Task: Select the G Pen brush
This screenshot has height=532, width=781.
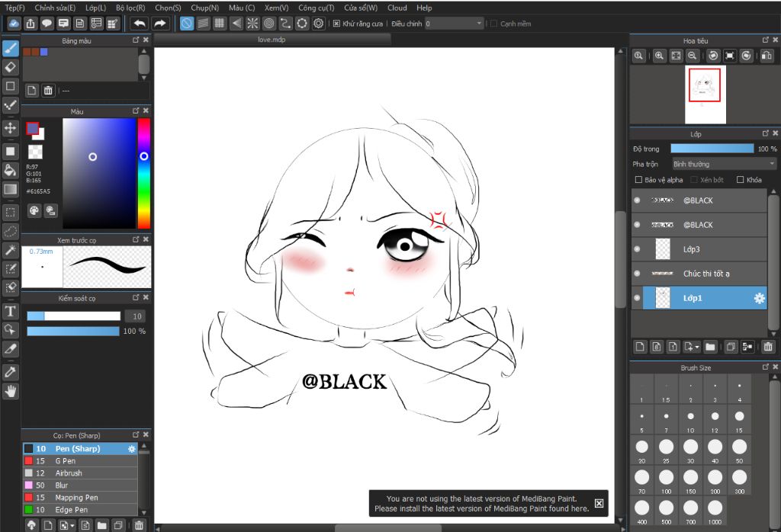Action: [x=79, y=461]
